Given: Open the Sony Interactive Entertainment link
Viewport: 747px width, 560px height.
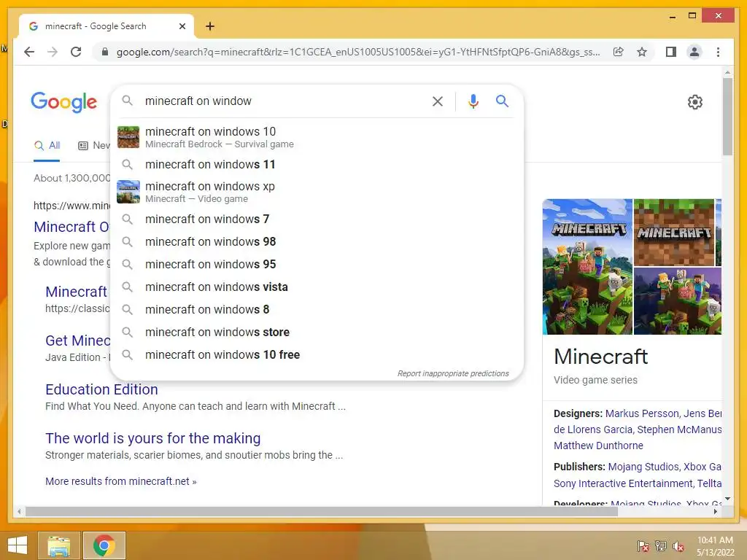Looking at the screenshot, I should click(x=623, y=483).
